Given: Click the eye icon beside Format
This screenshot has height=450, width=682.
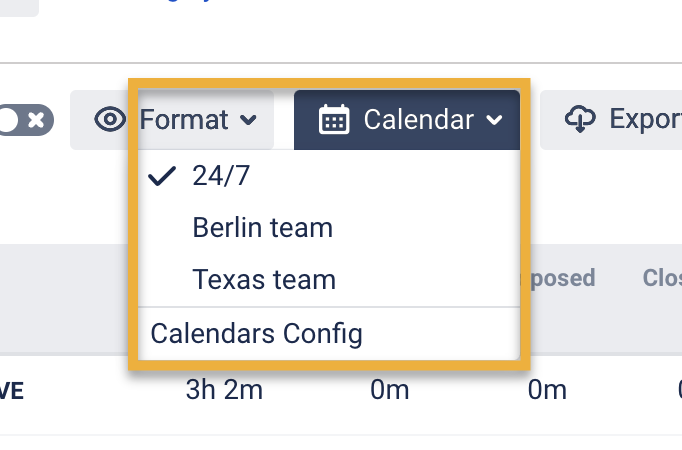Looking at the screenshot, I should pyautogui.click(x=110, y=121).
